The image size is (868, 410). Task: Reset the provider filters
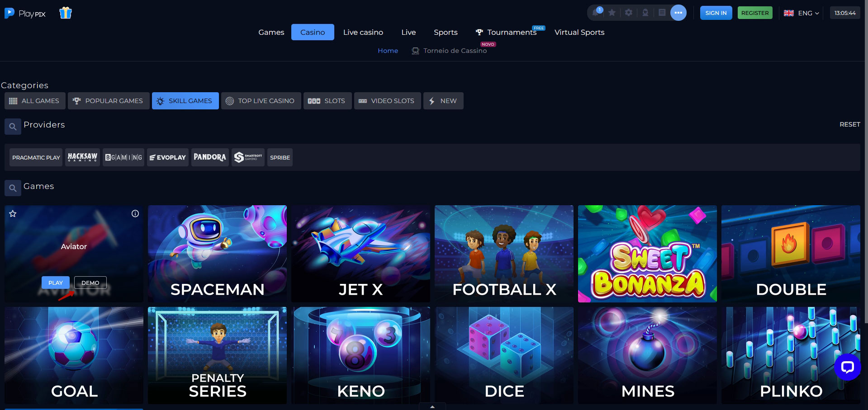click(x=850, y=124)
